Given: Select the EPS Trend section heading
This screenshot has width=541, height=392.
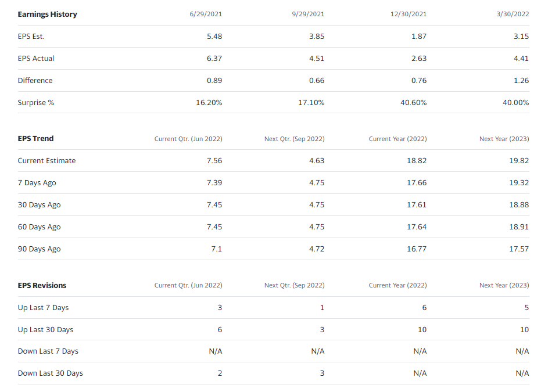Looking at the screenshot, I should [35, 138].
